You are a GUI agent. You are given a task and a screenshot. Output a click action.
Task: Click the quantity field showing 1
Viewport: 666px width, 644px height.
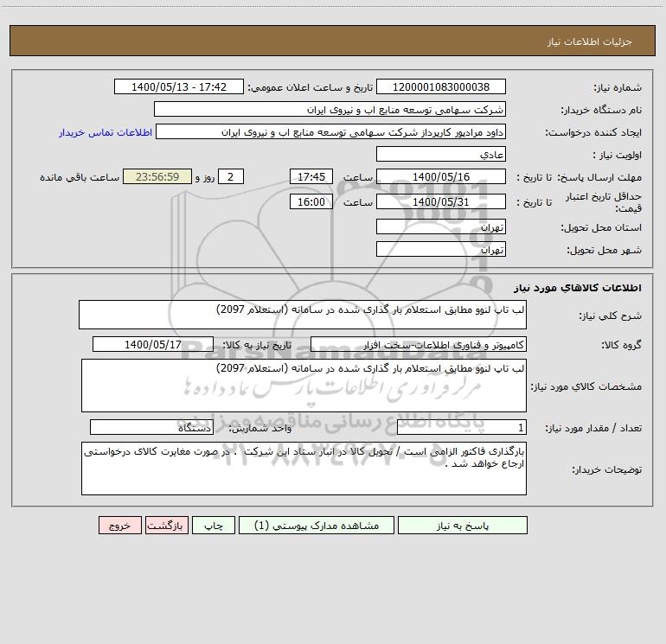coord(462,428)
